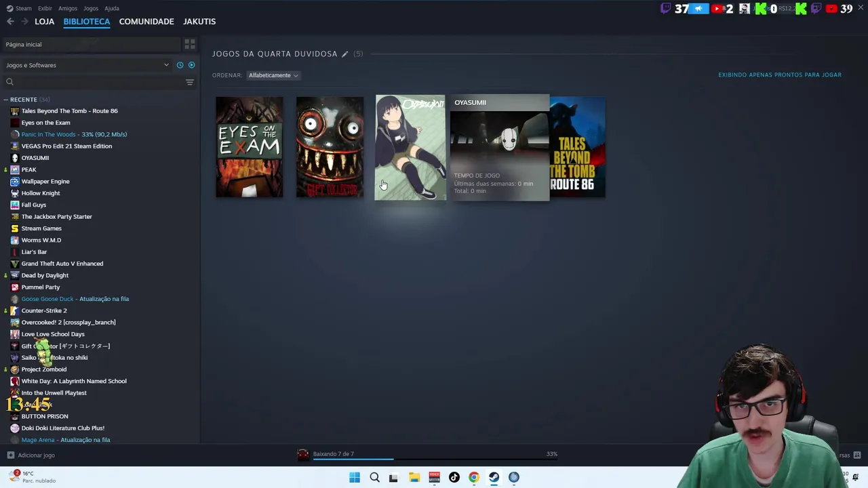868x488 pixels.
Task: Click the Página inicial button
Action: (91, 44)
